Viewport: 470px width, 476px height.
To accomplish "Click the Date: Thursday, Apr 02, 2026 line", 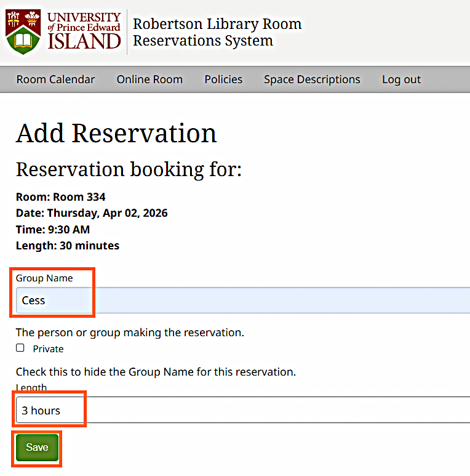I will coord(92,213).
